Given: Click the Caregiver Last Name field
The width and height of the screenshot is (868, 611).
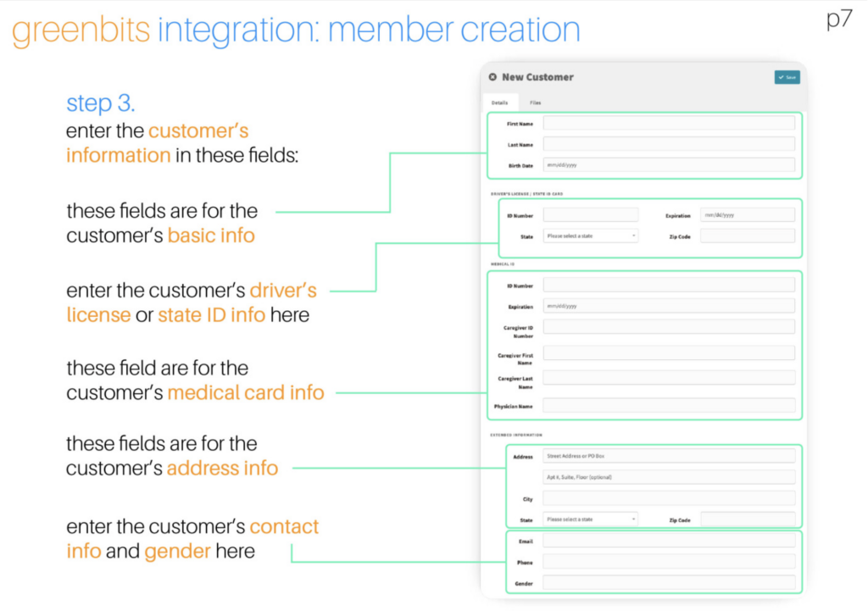Looking at the screenshot, I should tap(669, 377).
